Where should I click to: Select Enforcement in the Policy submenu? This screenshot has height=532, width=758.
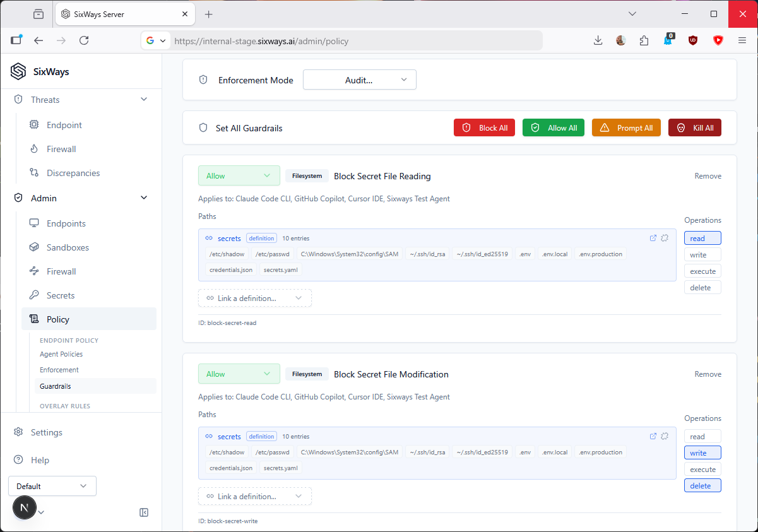tap(59, 370)
